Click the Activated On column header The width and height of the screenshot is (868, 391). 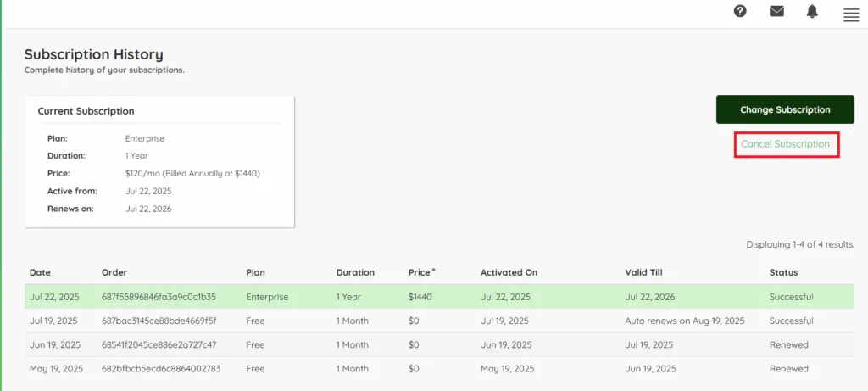pos(509,272)
